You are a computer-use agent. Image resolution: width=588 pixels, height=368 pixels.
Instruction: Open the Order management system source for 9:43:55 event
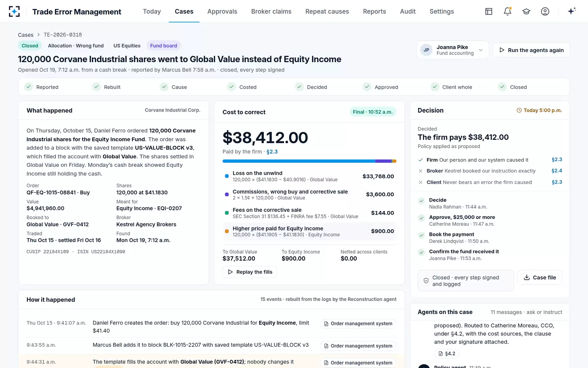pos(358,346)
